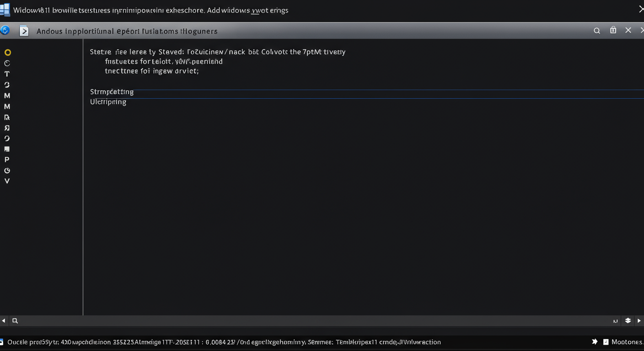This screenshot has height=351, width=644.
Task: Click the trash icon in the header bar
Action: pyautogui.click(x=613, y=30)
